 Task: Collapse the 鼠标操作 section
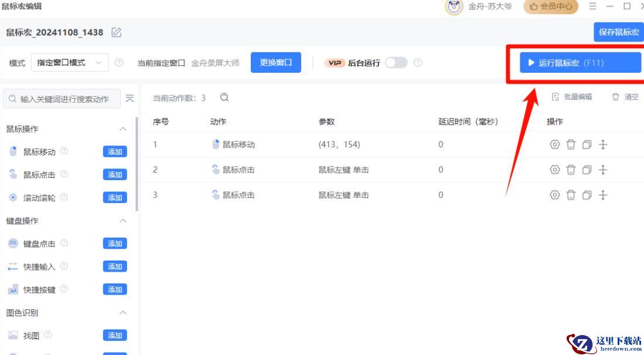123,129
